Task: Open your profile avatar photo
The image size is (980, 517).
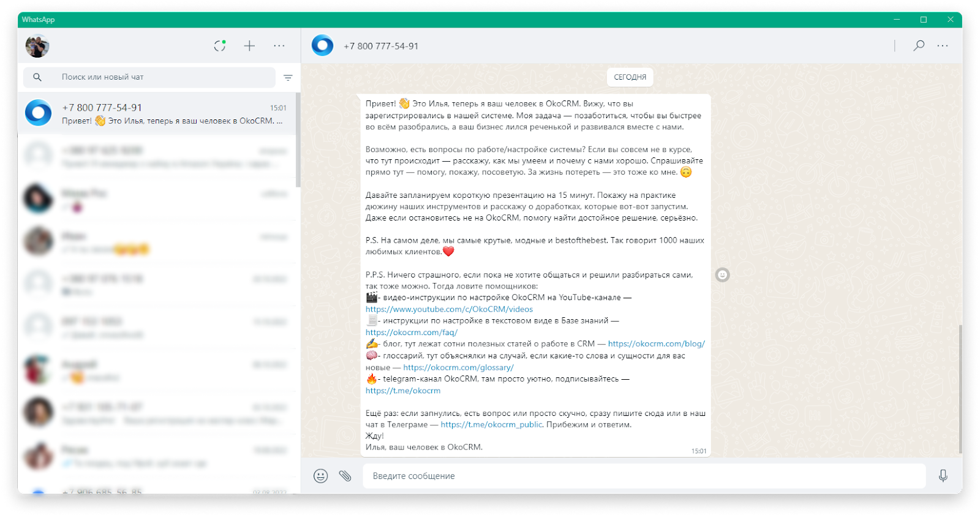Action: (37, 46)
